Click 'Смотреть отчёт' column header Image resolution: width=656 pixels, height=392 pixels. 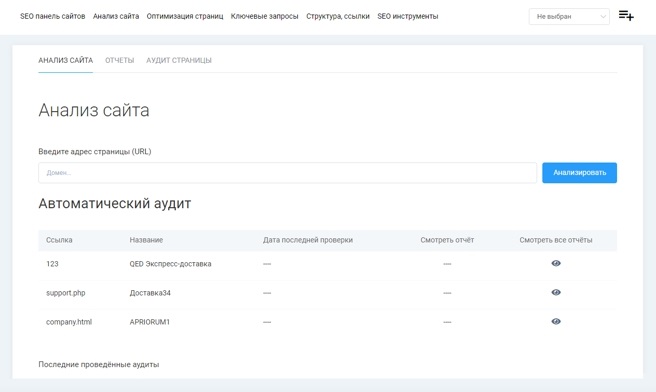click(x=447, y=240)
